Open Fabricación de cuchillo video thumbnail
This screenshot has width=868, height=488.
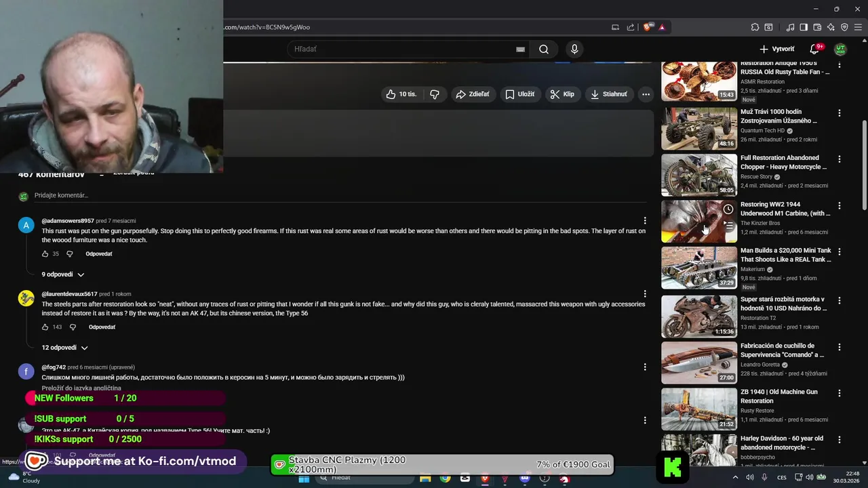click(699, 363)
